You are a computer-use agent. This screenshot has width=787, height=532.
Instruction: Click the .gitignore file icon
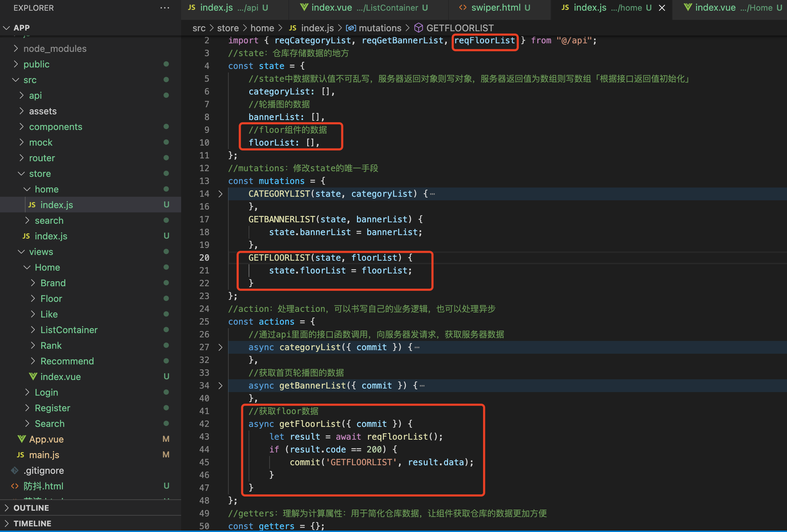[x=15, y=471]
